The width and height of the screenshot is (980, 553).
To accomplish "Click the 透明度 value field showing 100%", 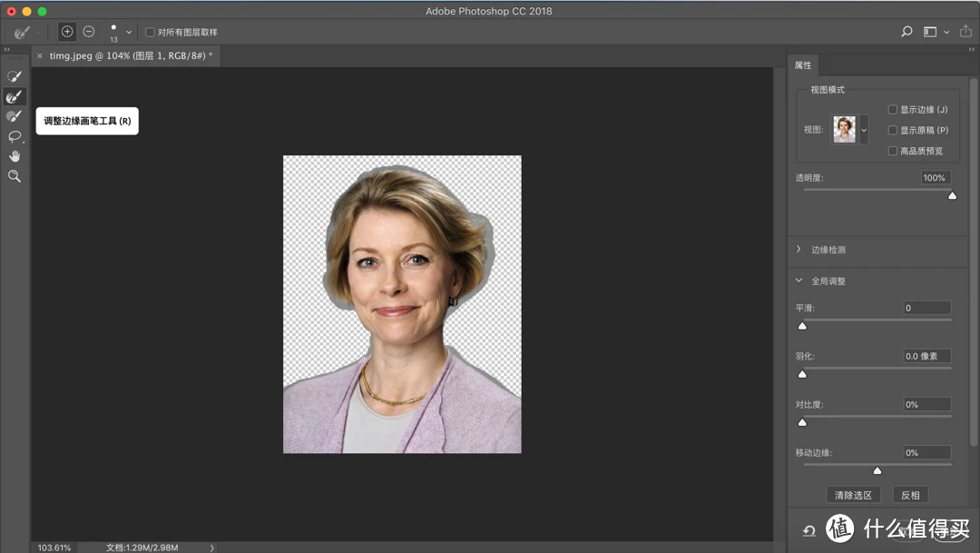I will point(936,178).
